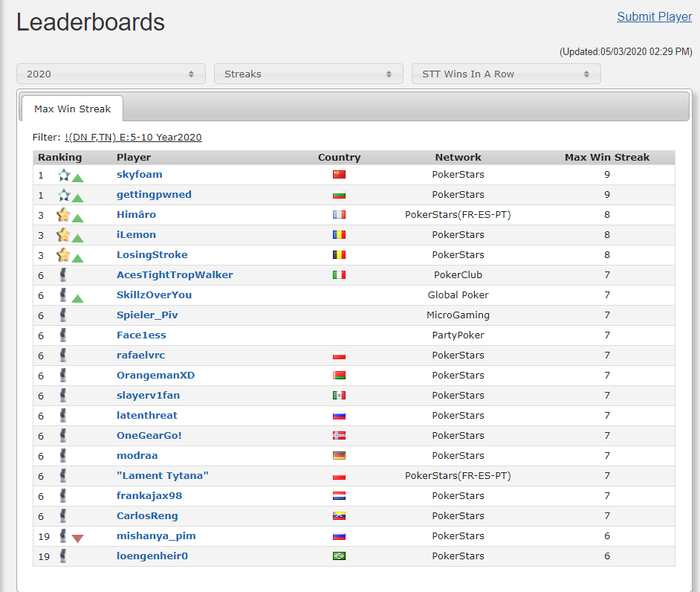Image resolution: width=700 pixels, height=592 pixels.
Task: Click the country flag in CarlosReng's row
Action: [x=339, y=516]
